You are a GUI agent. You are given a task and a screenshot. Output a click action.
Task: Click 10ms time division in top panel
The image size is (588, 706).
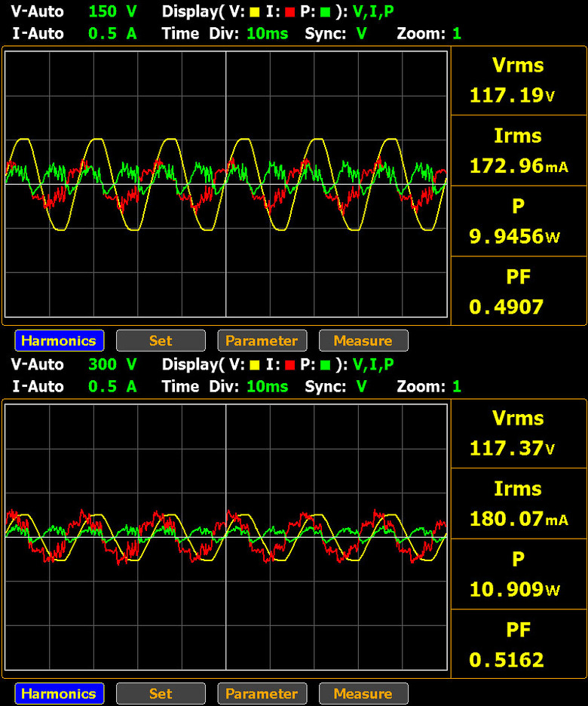[267, 33]
